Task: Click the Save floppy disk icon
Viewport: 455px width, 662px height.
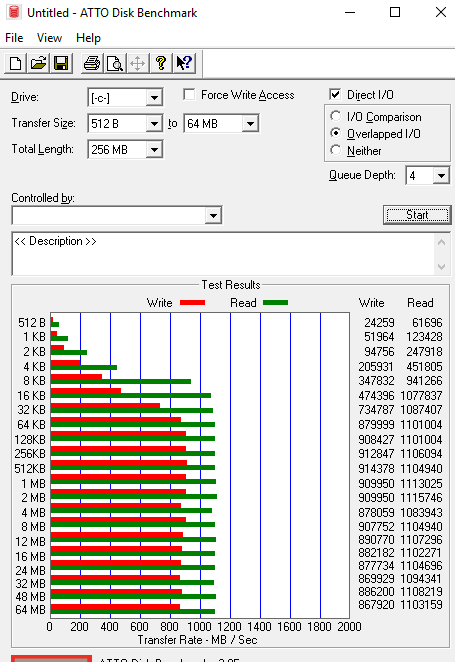Action: click(61, 64)
